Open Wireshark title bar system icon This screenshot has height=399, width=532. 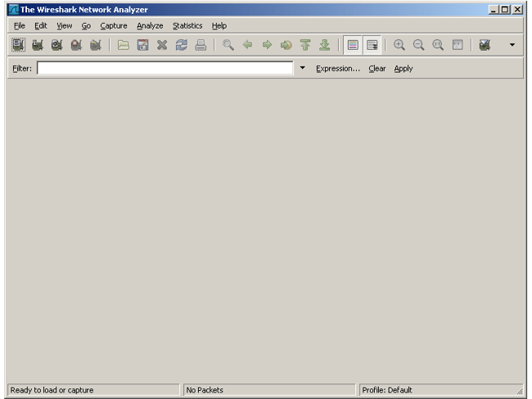point(14,10)
